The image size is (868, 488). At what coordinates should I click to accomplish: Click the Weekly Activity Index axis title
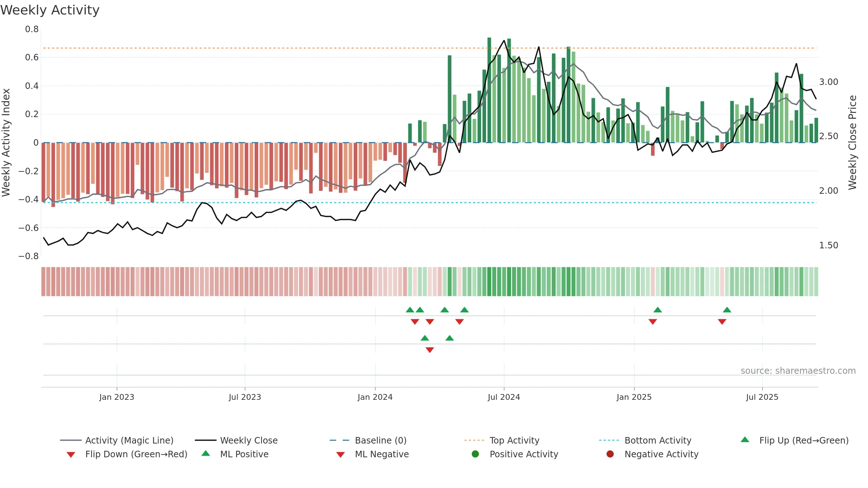(x=6, y=142)
